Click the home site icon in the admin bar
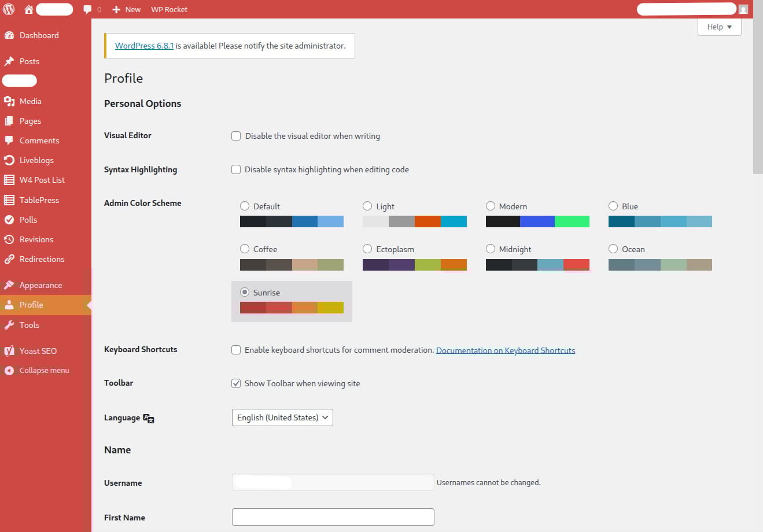Viewport: 763px width, 532px height. (x=28, y=9)
